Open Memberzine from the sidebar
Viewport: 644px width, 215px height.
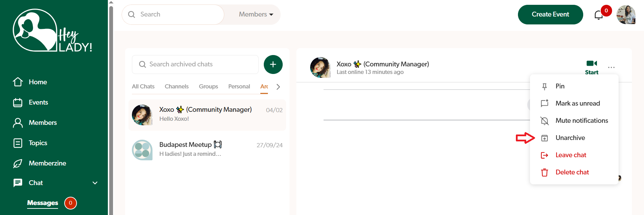pyautogui.click(x=47, y=163)
